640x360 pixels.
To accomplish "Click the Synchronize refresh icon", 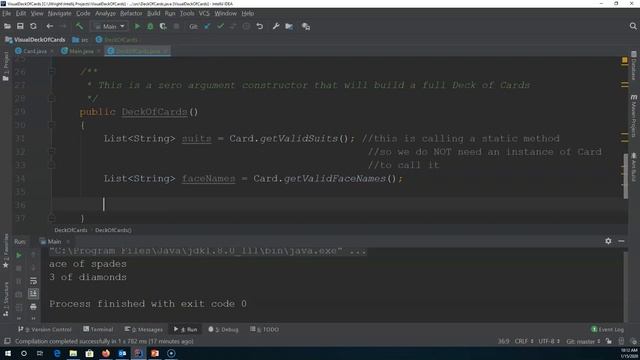I will click(33, 26).
